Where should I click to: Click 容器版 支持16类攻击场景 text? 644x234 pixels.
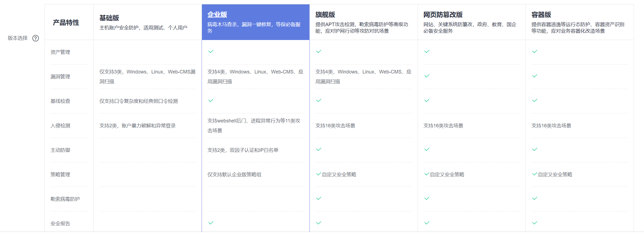[x=551, y=126]
